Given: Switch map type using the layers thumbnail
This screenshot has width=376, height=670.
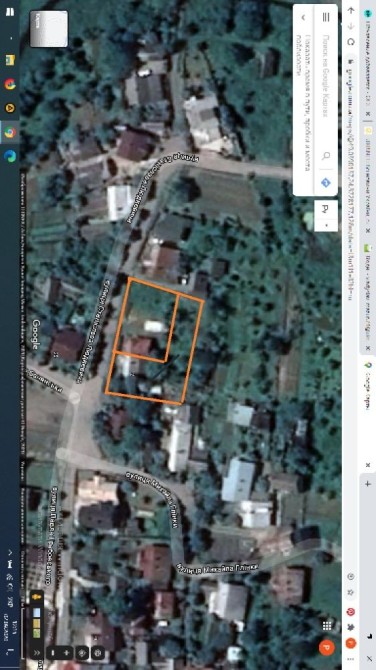Looking at the screenshot, I should 49,29.
